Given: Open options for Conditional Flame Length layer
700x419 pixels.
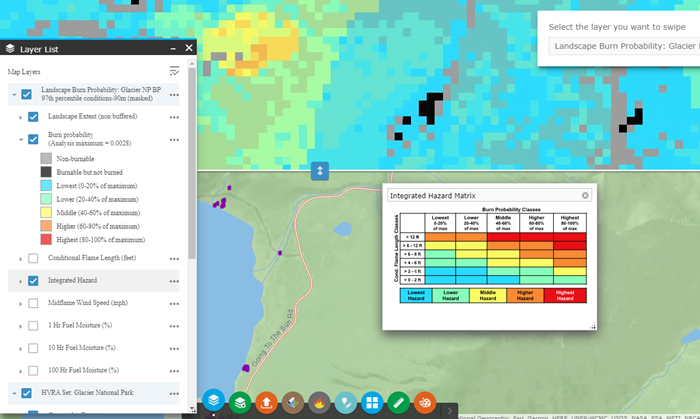Looking at the screenshot, I should point(174,259).
